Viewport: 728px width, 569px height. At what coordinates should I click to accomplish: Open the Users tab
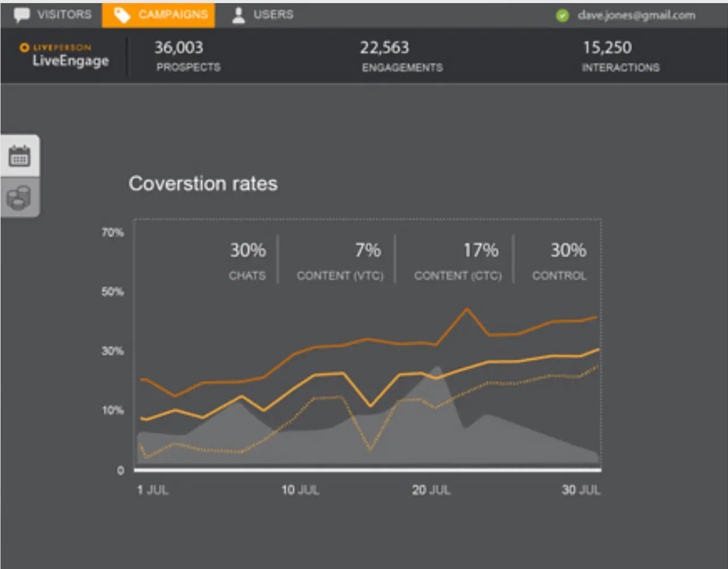pyautogui.click(x=273, y=15)
